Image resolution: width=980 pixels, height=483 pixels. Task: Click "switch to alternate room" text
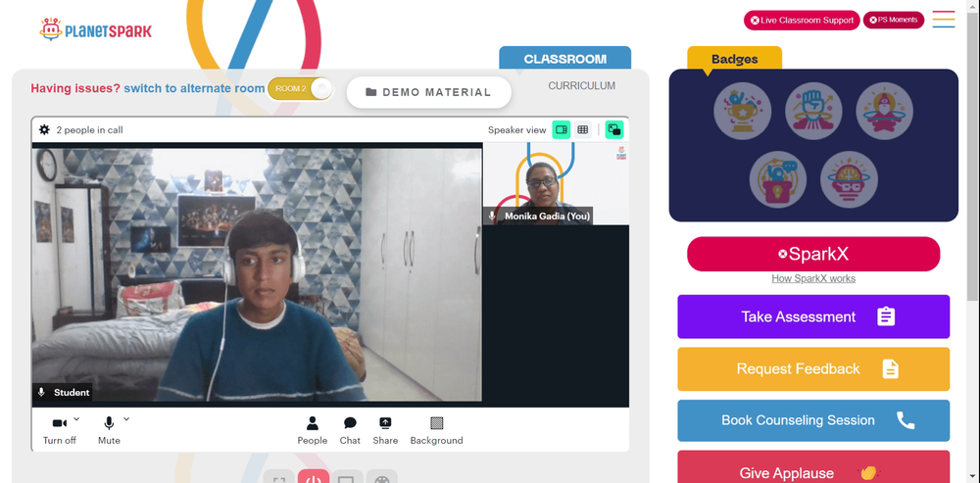click(194, 88)
